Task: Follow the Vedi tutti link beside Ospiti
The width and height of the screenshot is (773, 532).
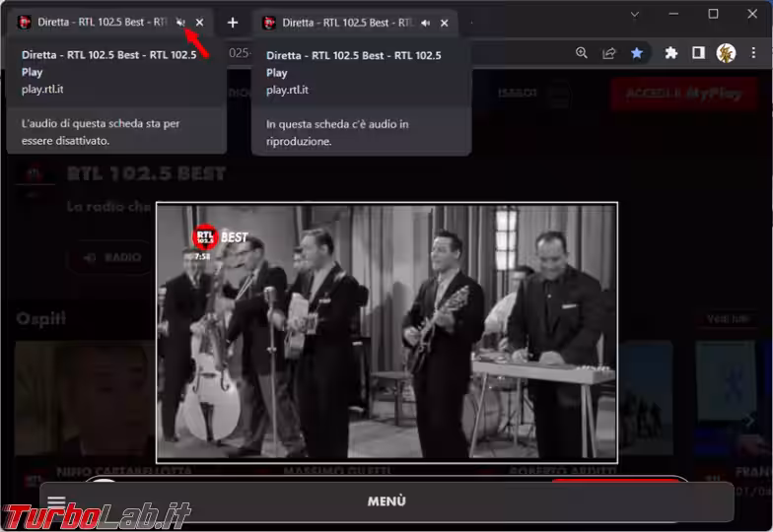Action: click(728, 319)
